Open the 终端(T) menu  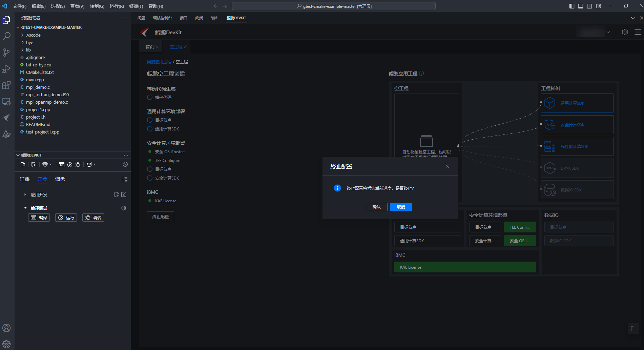(136, 6)
